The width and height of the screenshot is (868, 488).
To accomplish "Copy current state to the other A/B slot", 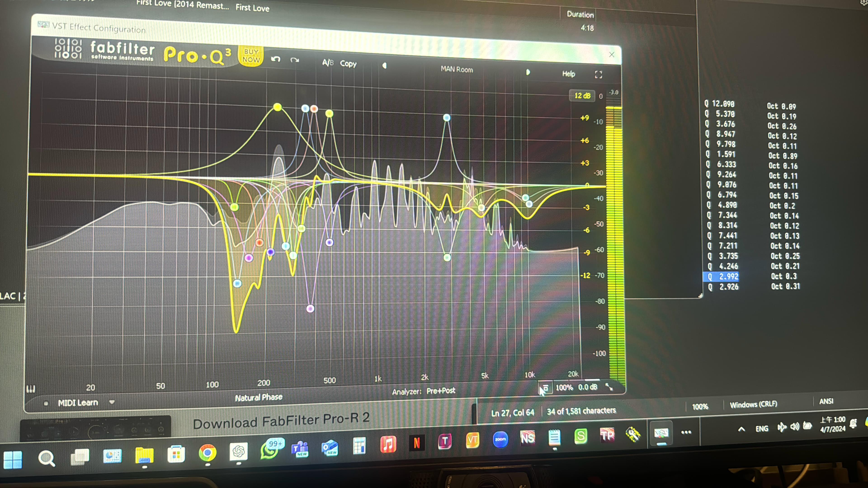I will click(x=348, y=64).
